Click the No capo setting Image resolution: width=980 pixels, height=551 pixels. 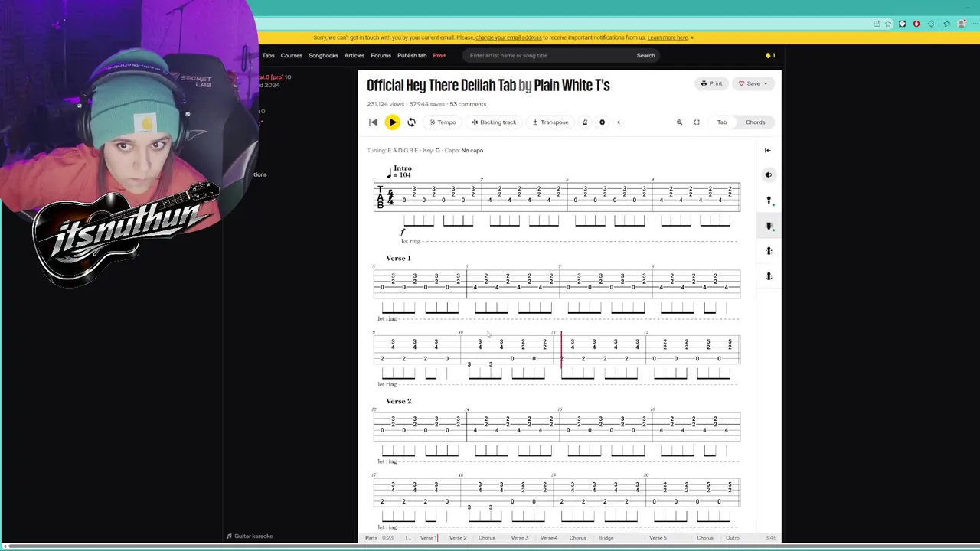point(472,150)
